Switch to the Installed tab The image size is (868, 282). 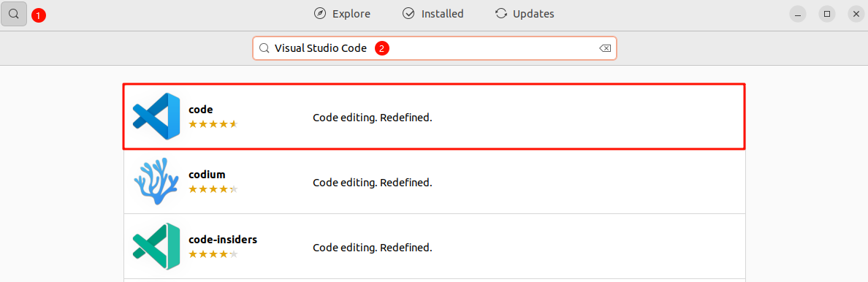pos(433,14)
